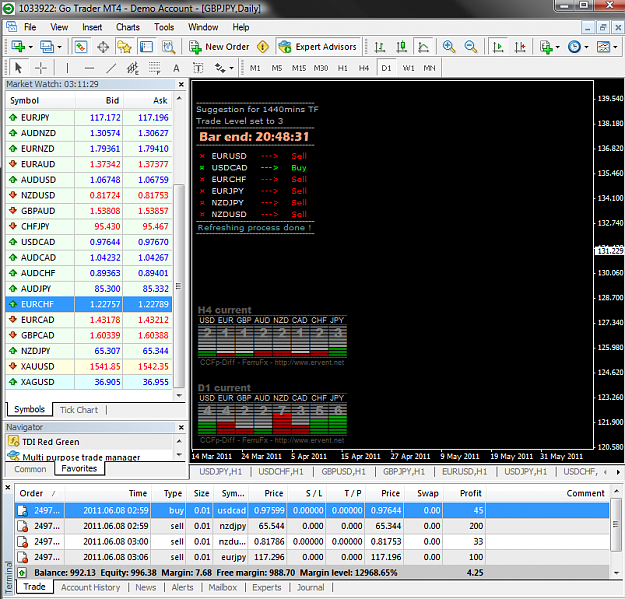Draw a vertical line
The width and height of the screenshot is (625, 599).
tap(67, 68)
